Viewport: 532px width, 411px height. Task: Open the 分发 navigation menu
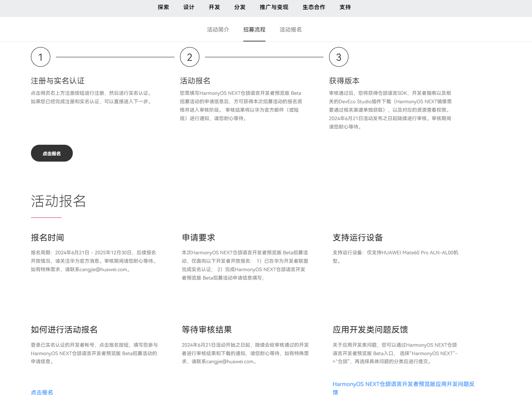[x=240, y=7]
